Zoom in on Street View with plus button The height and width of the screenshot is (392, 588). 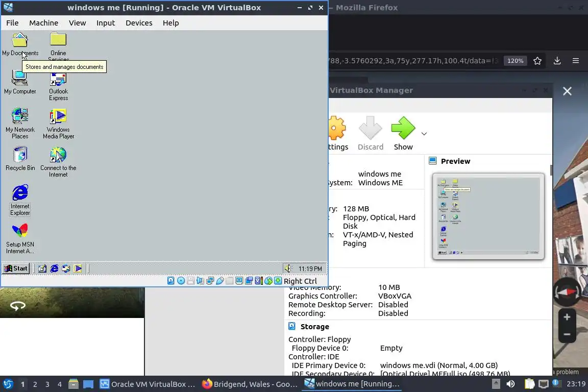[x=567, y=317]
